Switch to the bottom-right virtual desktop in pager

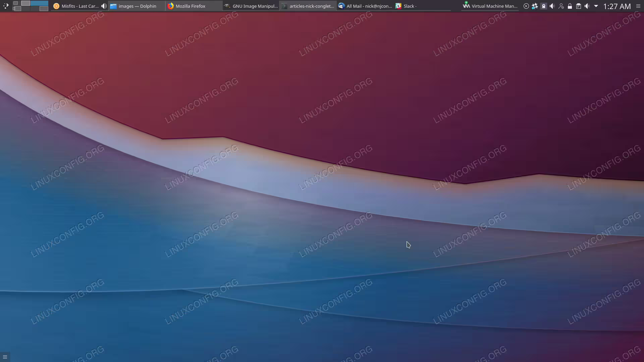[x=39, y=9]
